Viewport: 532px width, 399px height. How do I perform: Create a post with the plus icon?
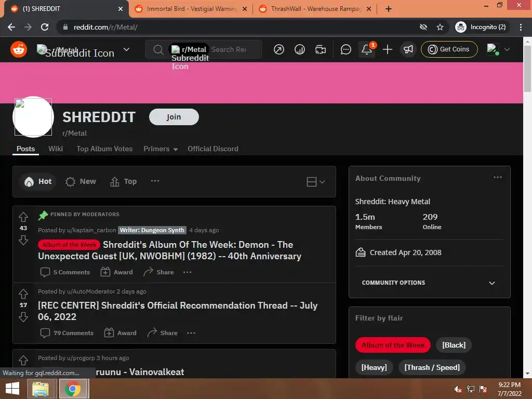[x=388, y=49]
